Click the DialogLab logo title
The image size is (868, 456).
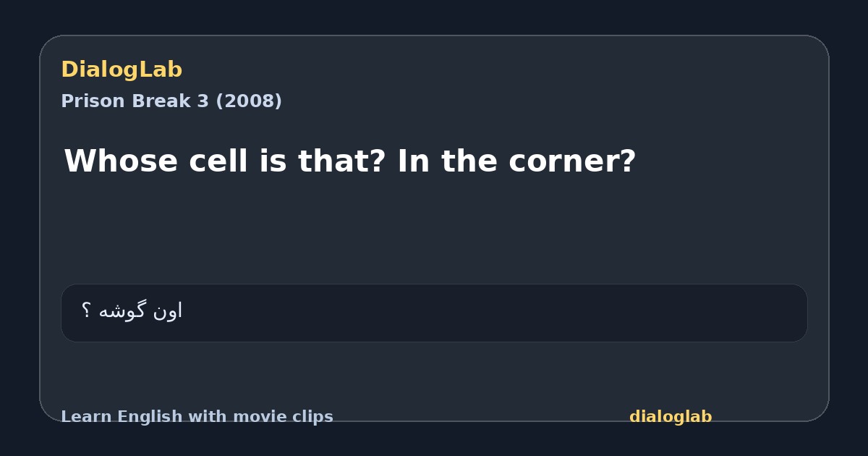pyautogui.click(x=122, y=70)
